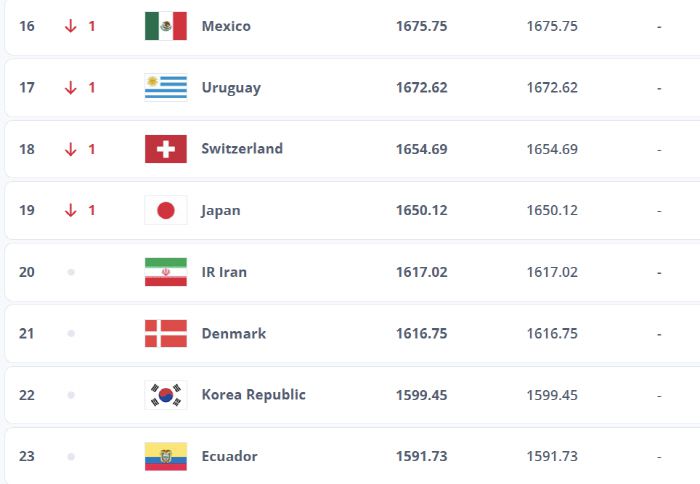Click the Uruguay flag icon

pyautogui.click(x=166, y=88)
